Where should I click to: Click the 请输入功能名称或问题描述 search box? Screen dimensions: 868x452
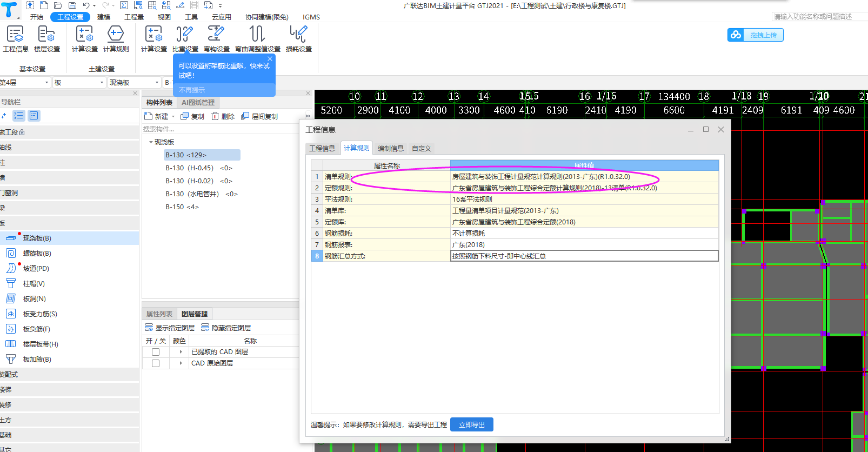click(819, 17)
